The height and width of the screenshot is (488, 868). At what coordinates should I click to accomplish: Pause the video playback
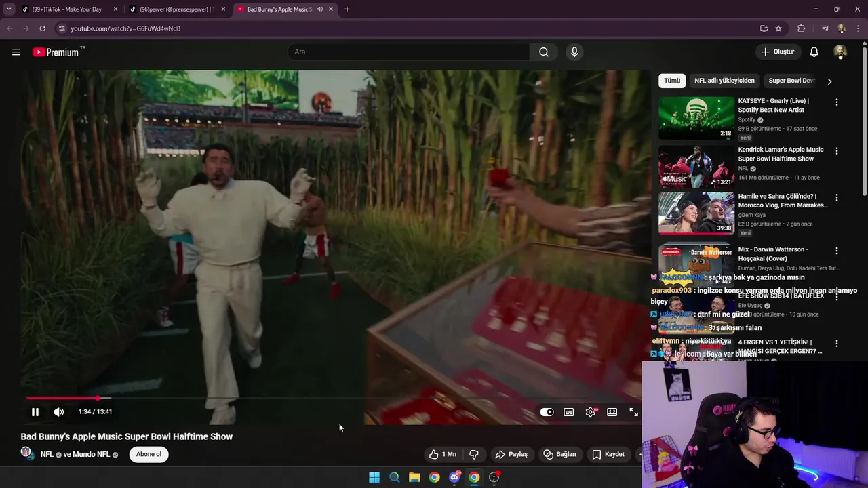click(35, 412)
